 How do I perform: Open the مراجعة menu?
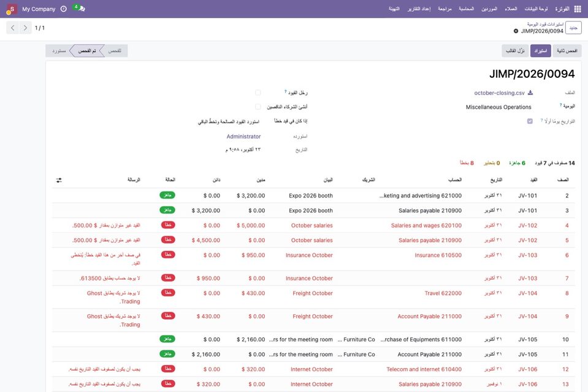tap(445, 9)
